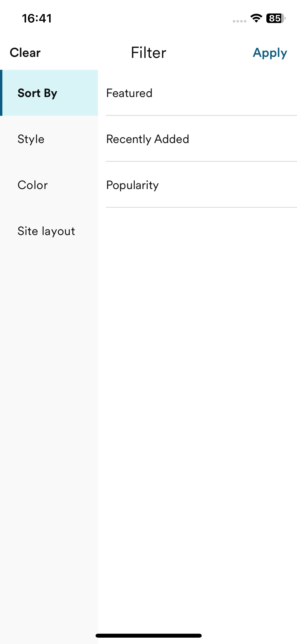
Task: Clear all selected filters
Action: click(25, 53)
